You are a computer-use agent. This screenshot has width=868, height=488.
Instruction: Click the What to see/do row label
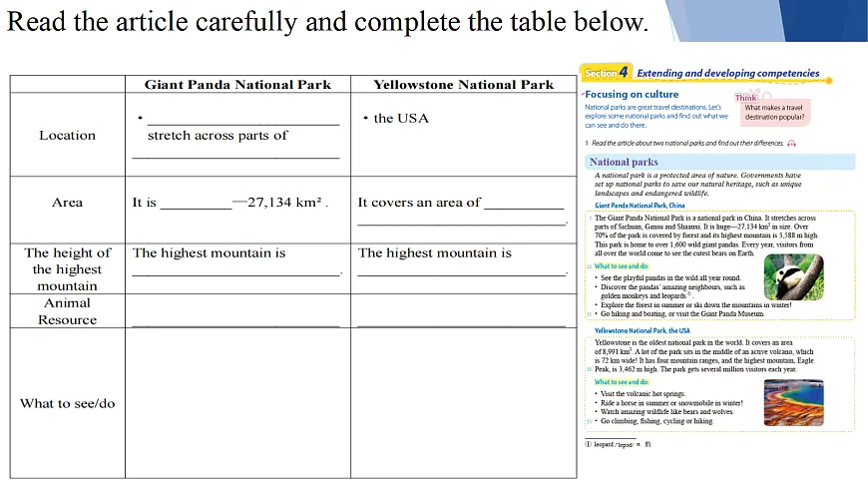67,403
